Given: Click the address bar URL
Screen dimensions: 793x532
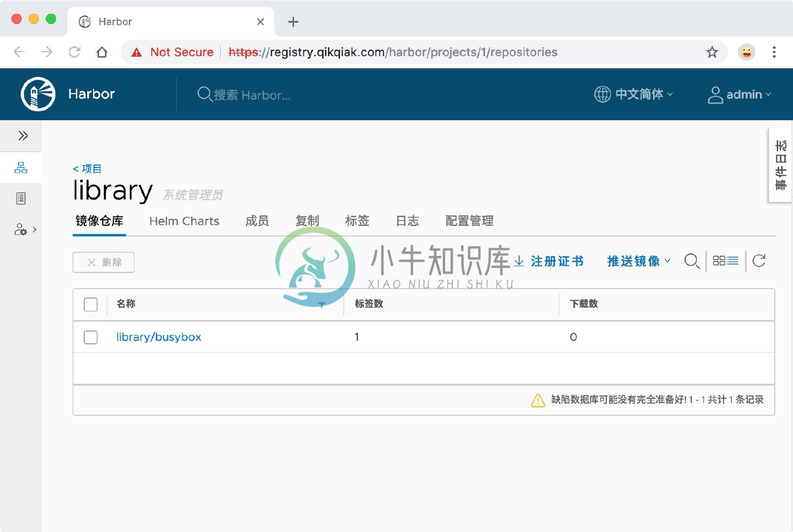Looking at the screenshot, I should point(393,52).
